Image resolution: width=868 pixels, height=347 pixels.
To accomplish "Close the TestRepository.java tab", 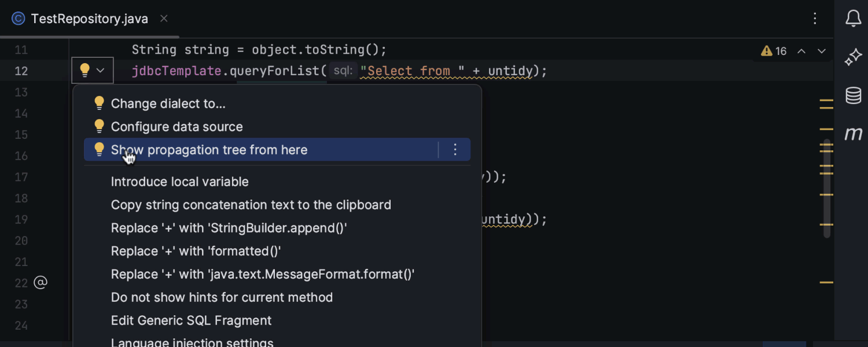I will coord(164,19).
